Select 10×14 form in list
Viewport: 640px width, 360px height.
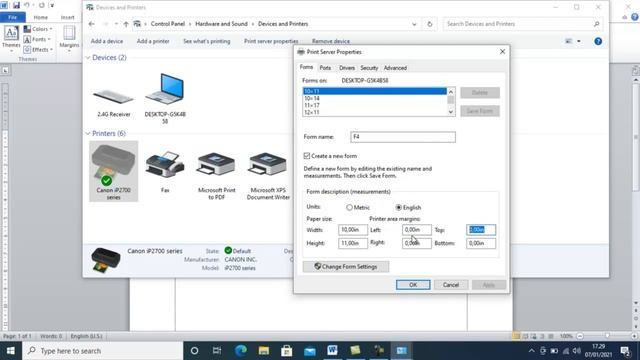[375, 98]
